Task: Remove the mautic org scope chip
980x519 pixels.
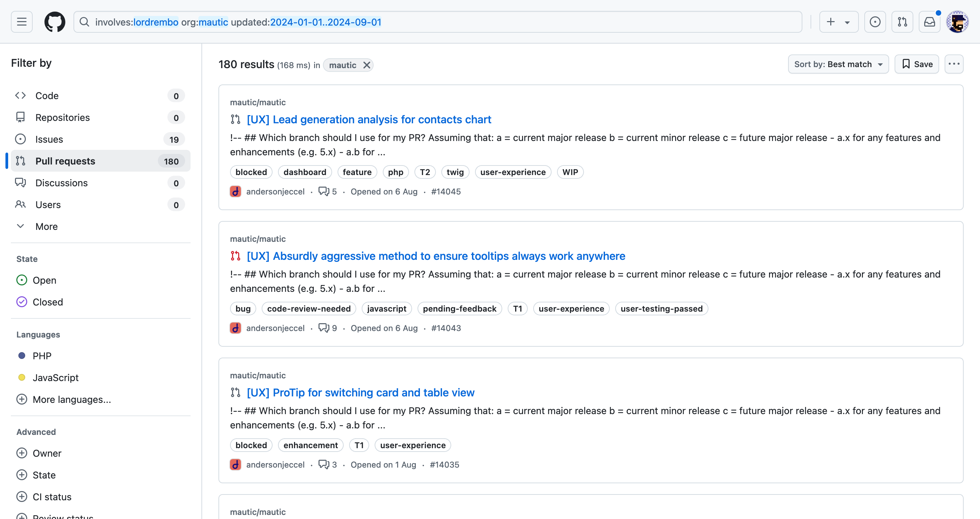Action: coord(366,65)
